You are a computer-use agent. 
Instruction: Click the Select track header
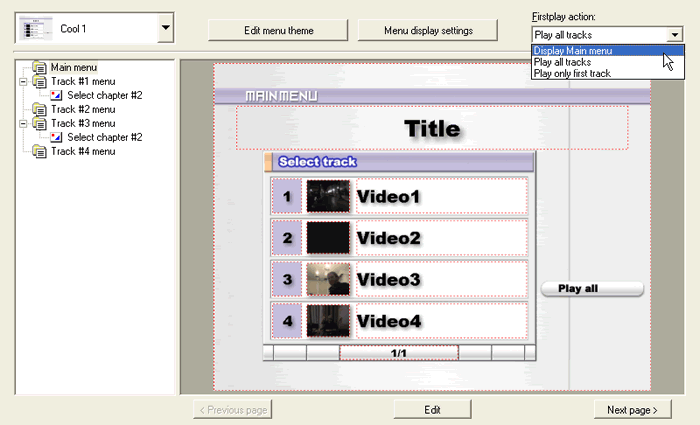[399, 162]
